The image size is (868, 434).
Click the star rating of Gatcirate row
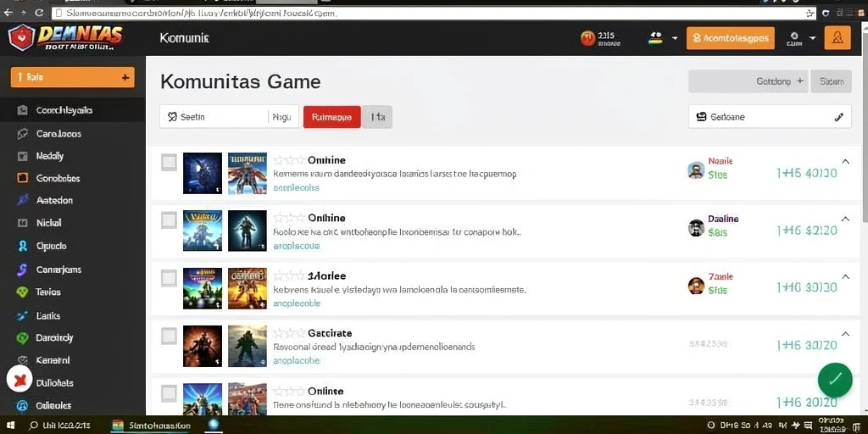click(288, 333)
